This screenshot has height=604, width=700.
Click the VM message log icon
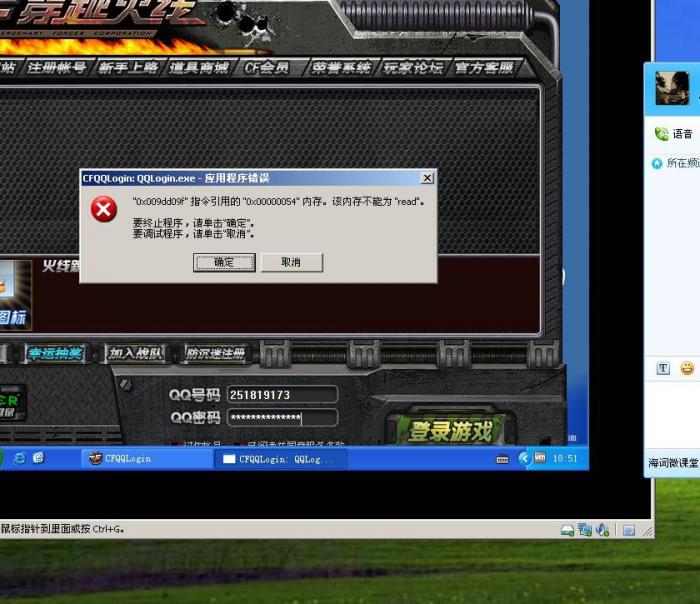[x=629, y=530]
